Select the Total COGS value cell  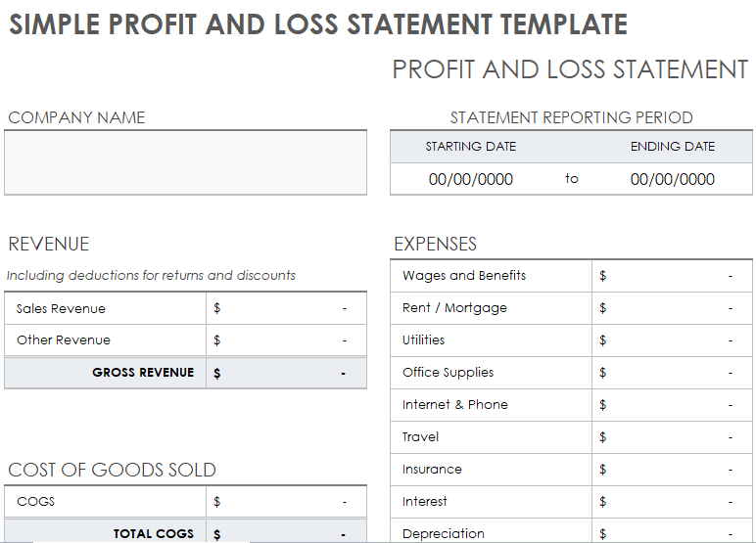286,533
